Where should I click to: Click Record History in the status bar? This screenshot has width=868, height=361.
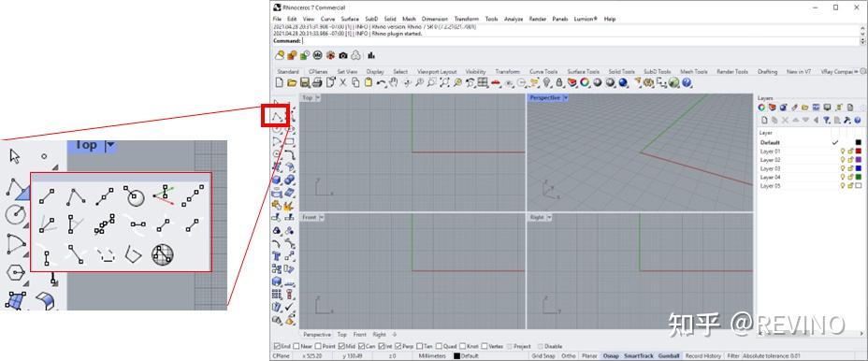tap(703, 355)
